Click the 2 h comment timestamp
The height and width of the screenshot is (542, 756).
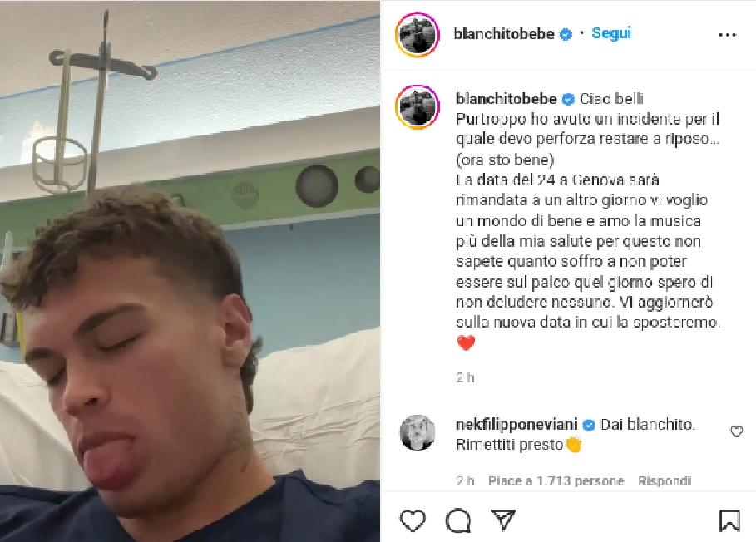point(465,480)
